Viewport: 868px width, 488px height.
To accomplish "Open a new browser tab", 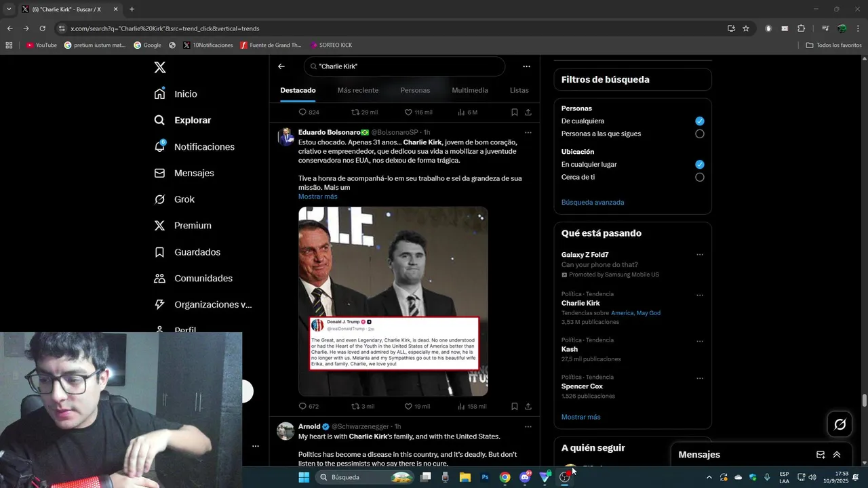I will pyautogui.click(x=132, y=9).
